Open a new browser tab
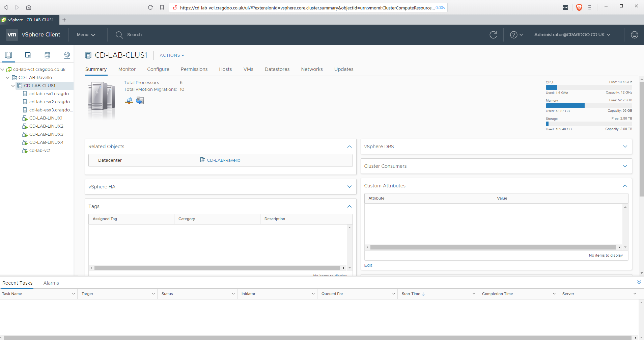644x340 pixels. coord(64,20)
